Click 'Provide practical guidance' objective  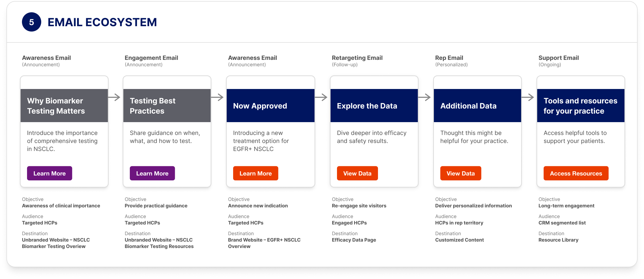[x=156, y=206]
